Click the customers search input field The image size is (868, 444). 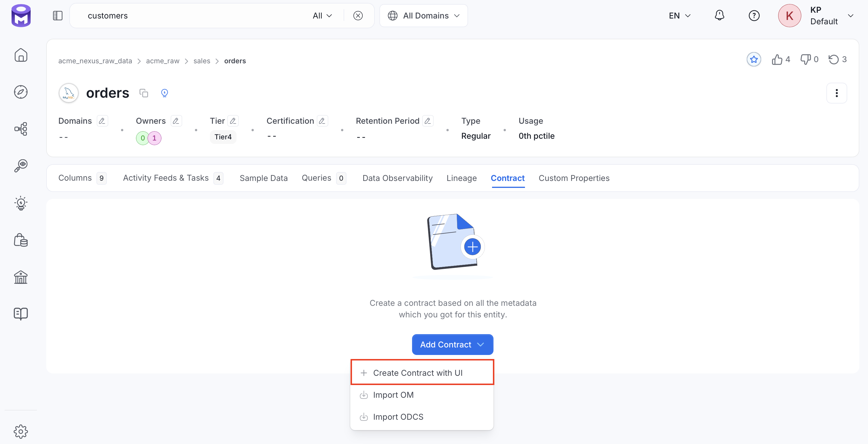click(x=195, y=16)
